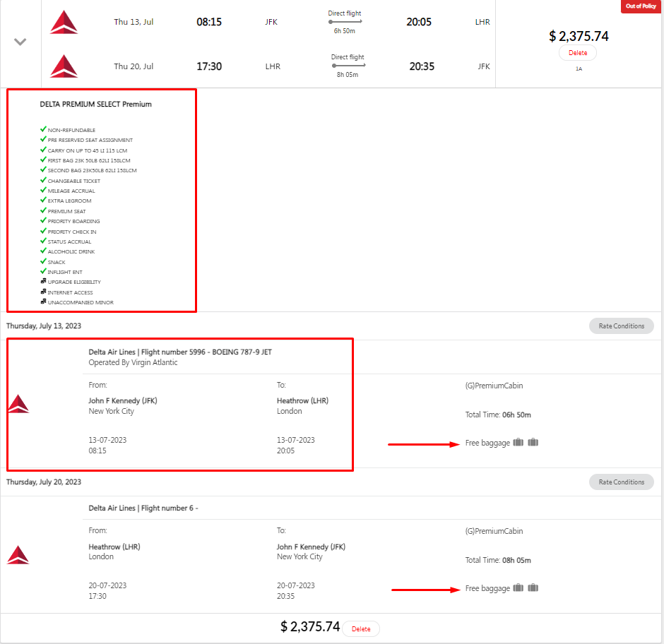Open Rate Conditions for July 20, 2023
664x644 pixels.
coord(621,482)
